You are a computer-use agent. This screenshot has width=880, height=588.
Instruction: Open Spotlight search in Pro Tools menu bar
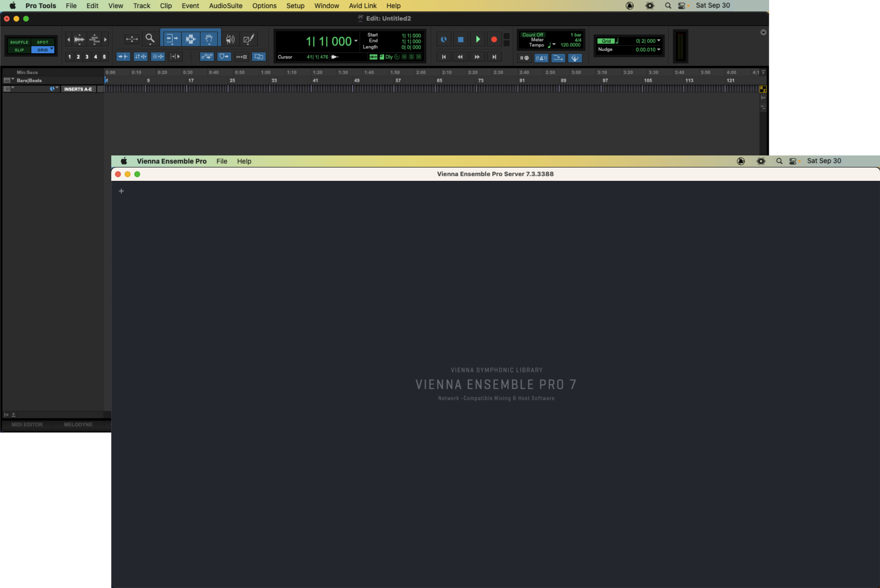click(x=668, y=6)
